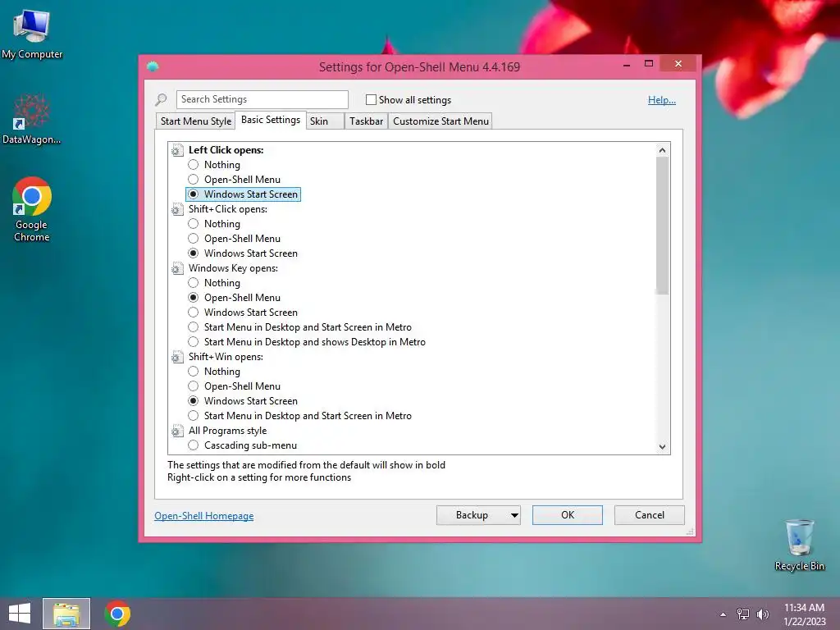The width and height of the screenshot is (840, 630).
Task: Open the Help link
Action: 662,100
